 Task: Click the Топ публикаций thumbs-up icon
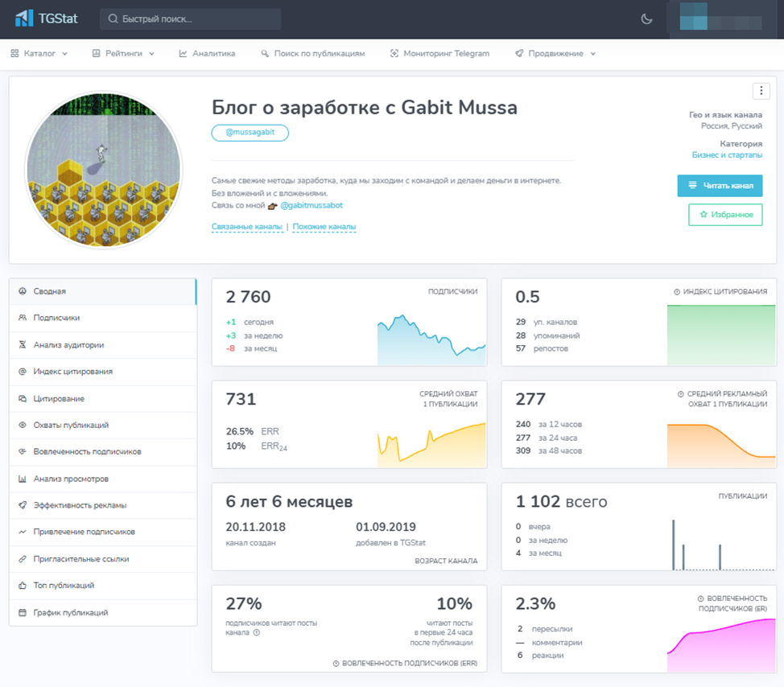click(x=22, y=585)
